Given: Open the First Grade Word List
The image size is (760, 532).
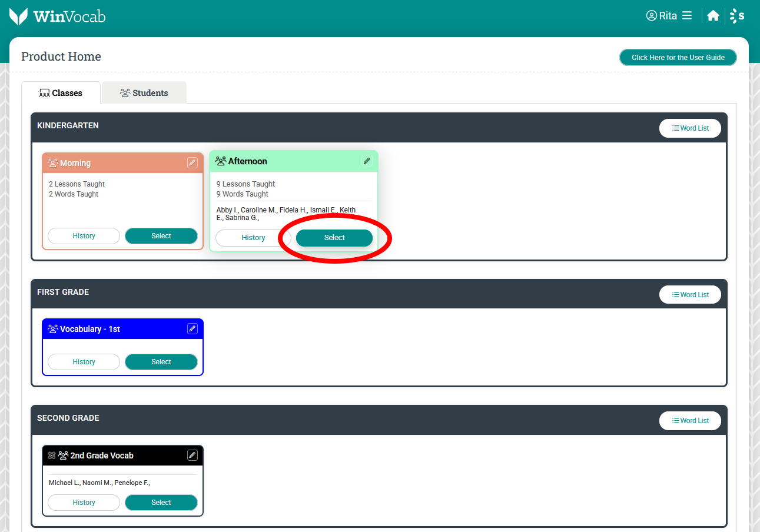Looking at the screenshot, I should coord(690,295).
